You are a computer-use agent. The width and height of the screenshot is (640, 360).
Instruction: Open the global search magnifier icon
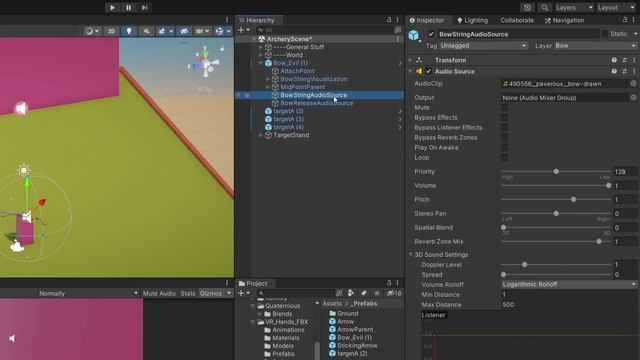tap(544, 8)
